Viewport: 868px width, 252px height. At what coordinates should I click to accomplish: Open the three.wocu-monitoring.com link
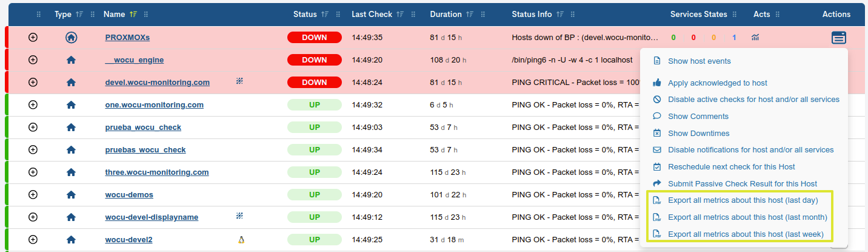pyautogui.click(x=156, y=172)
